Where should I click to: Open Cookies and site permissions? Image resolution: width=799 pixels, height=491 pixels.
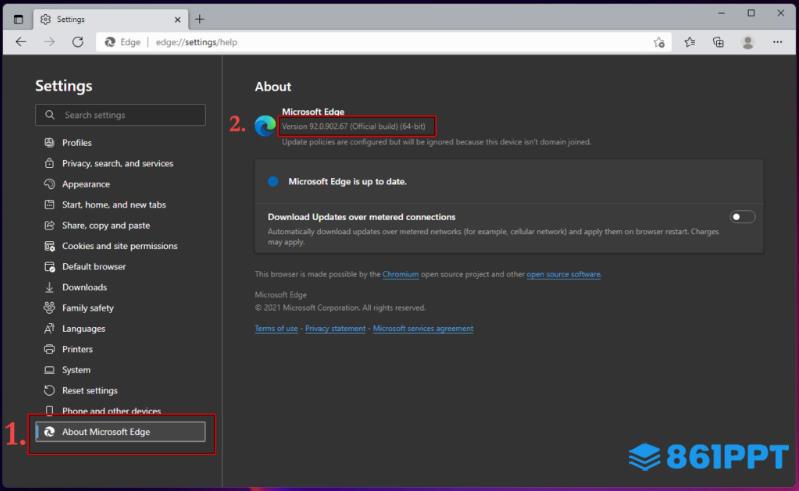[120, 246]
